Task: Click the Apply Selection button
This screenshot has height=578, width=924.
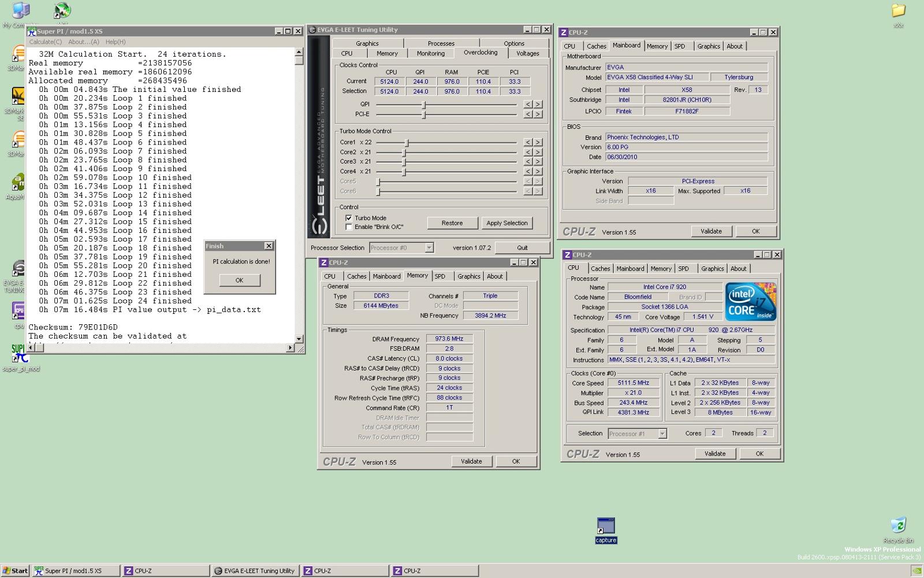Action: click(x=507, y=223)
